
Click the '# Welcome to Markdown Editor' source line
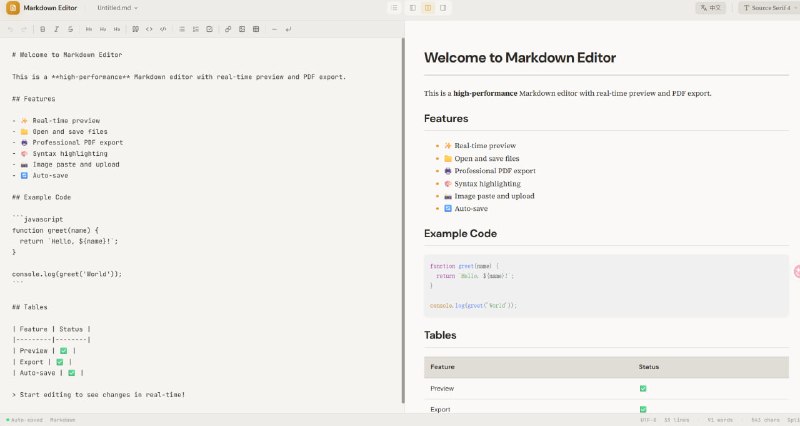pyautogui.click(x=67, y=55)
